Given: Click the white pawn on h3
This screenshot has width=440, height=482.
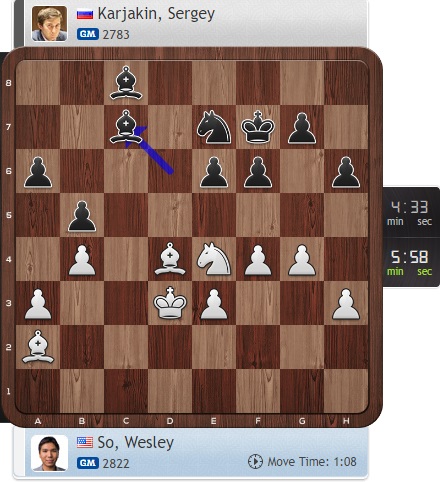Looking at the screenshot, I should click(x=346, y=304).
